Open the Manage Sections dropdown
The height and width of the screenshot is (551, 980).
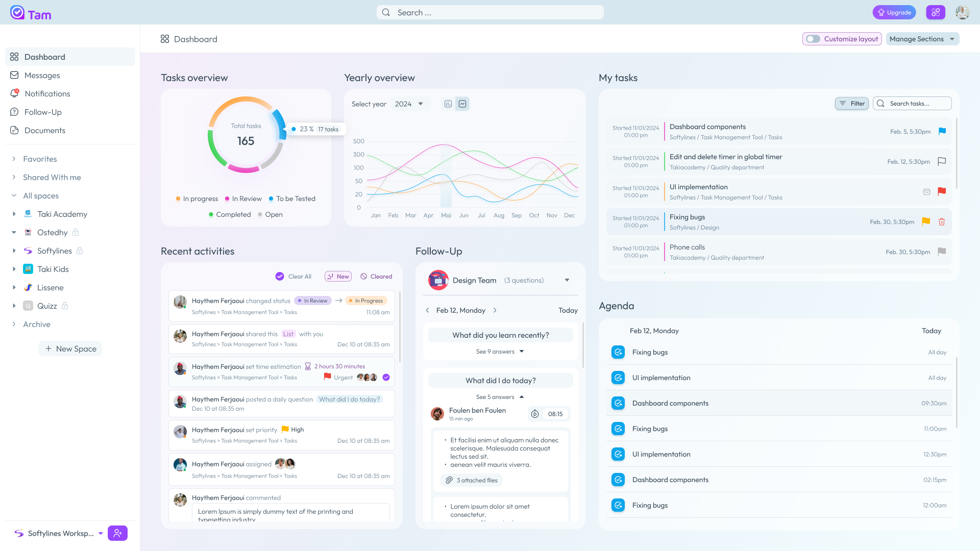[922, 39]
